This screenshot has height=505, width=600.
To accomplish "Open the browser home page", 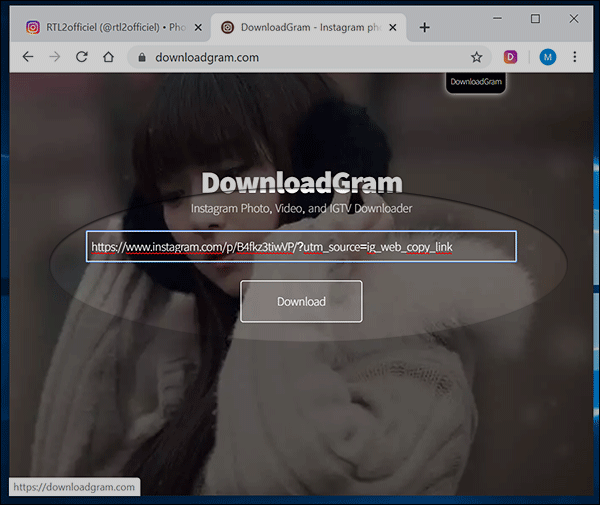I will pyautogui.click(x=108, y=57).
